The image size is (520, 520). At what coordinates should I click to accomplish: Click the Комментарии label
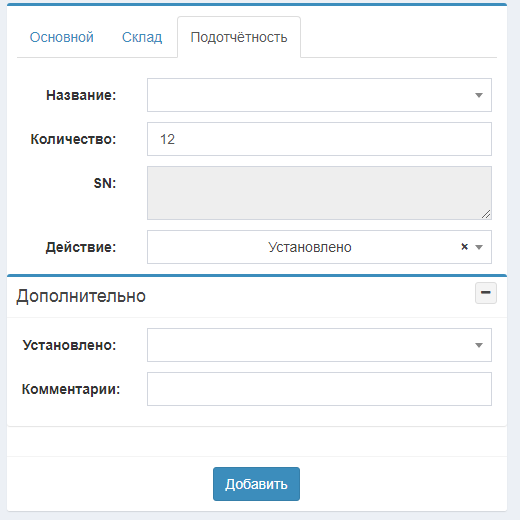pyautogui.click(x=71, y=389)
